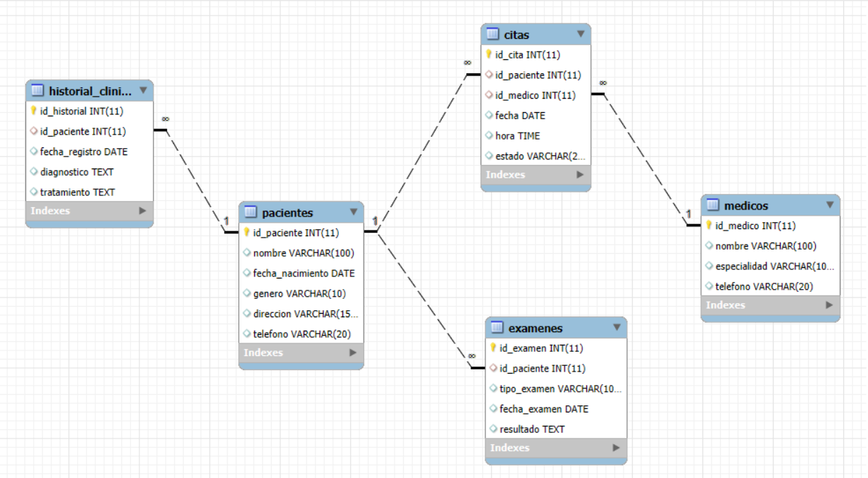Select fecha_nacimiento DATE column in pacientes
The image size is (868, 478).
[x=304, y=274]
